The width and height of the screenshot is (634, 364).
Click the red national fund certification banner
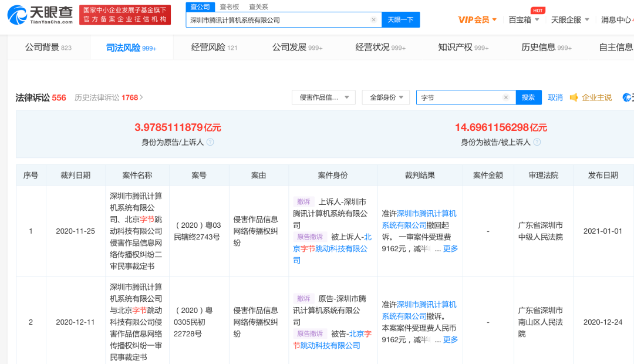click(x=125, y=15)
